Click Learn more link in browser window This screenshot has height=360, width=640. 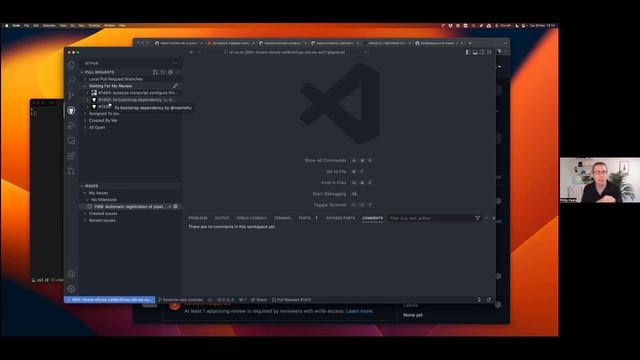pos(359,311)
